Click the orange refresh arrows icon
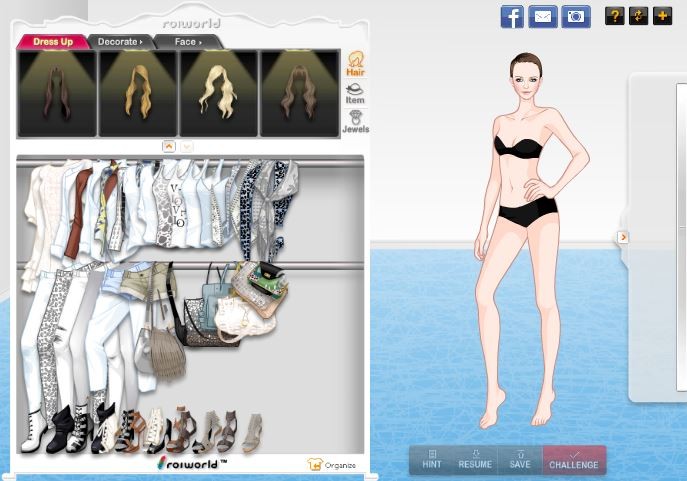Screen dimensions: 687x481 [638, 16]
